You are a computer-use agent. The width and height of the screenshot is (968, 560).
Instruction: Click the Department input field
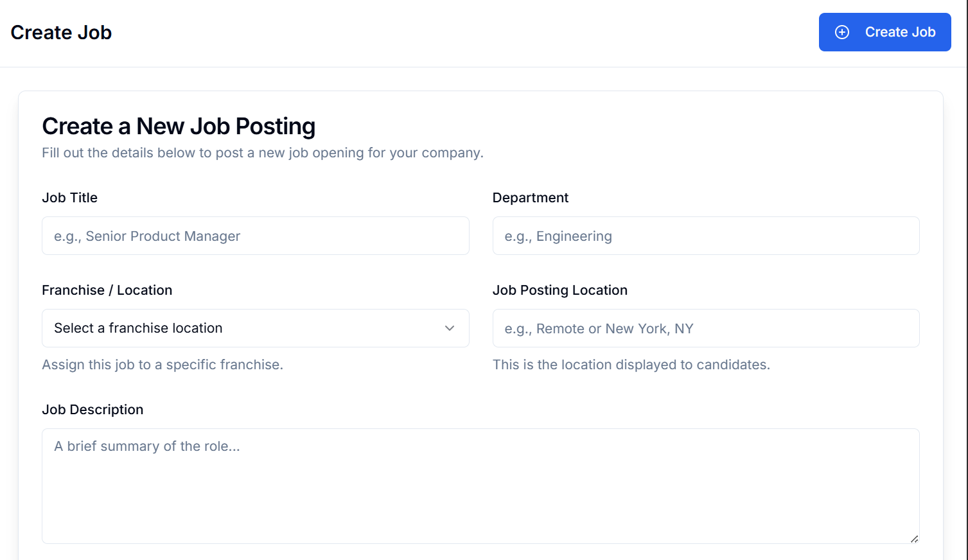pyautogui.click(x=705, y=236)
